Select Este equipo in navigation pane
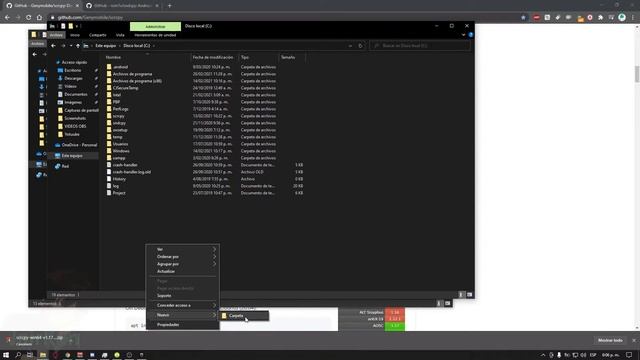This screenshot has height=360, width=640. pyautogui.click(x=72, y=156)
